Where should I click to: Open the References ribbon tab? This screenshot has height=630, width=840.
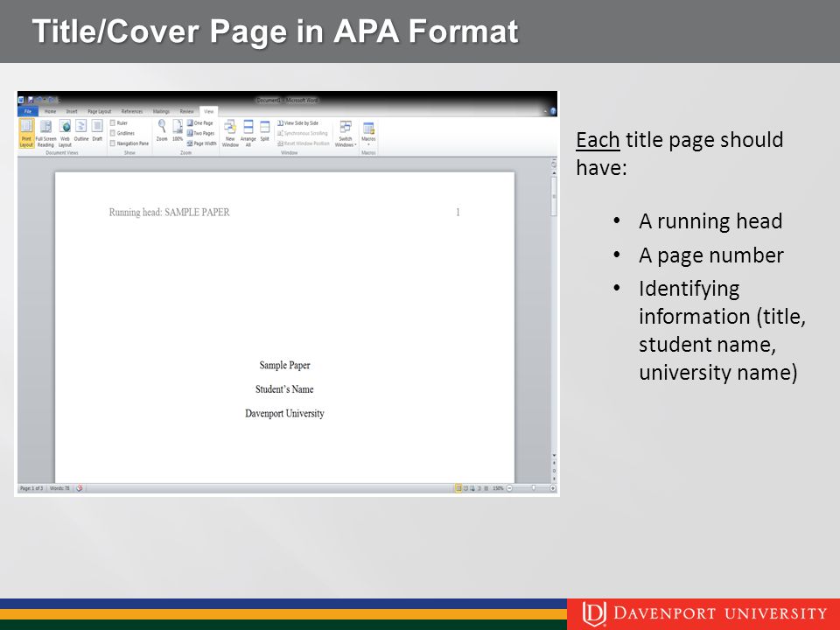tap(132, 111)
